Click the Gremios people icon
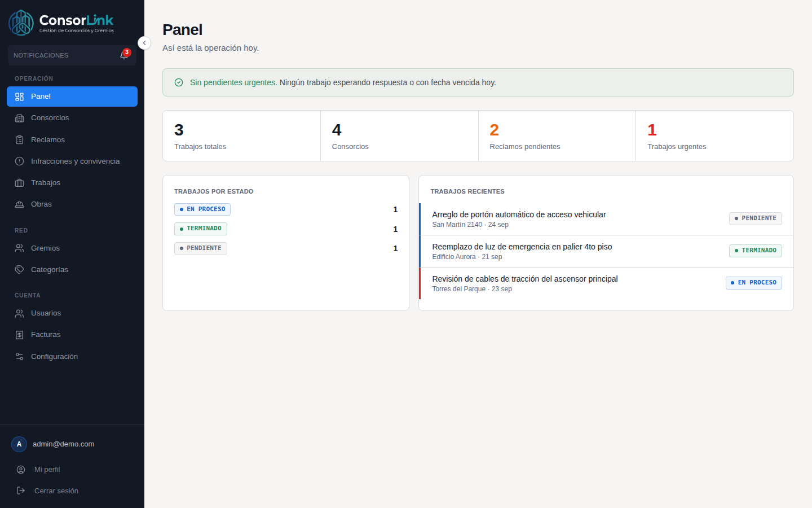Image resolution: width=812 pixels, height=508 pixels. pyautogui.click(x=20, y=248)
